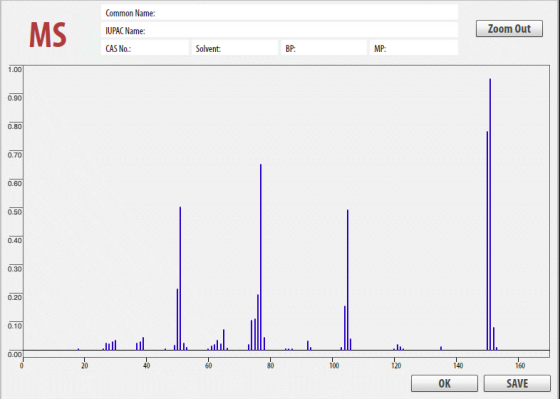Click the 160 x-axis label

click(x=520, y=365)
